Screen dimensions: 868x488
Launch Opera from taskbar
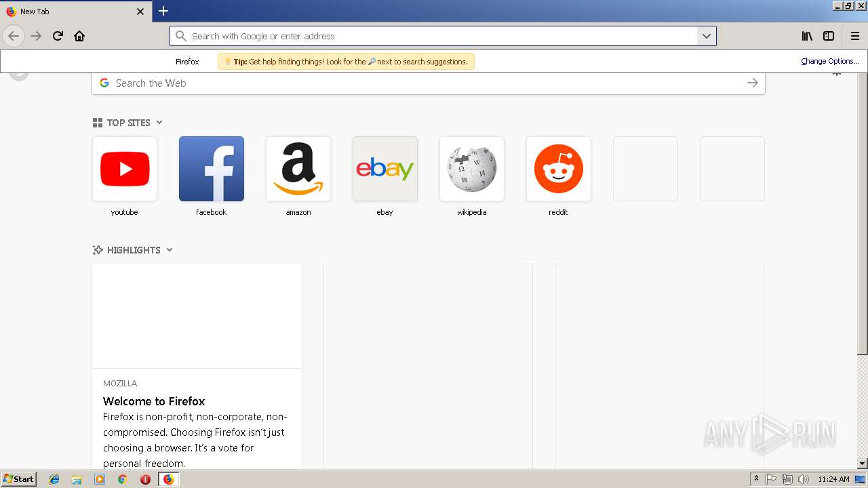(x=145, y=479)
